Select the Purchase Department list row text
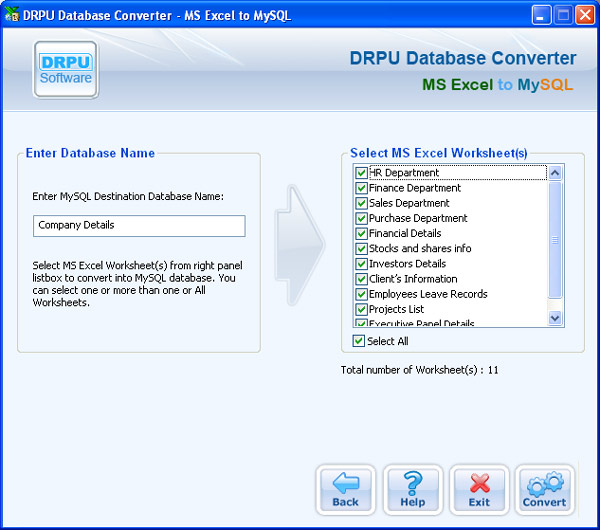The width and height of the screenshot is (600, 530). point(418,219)
